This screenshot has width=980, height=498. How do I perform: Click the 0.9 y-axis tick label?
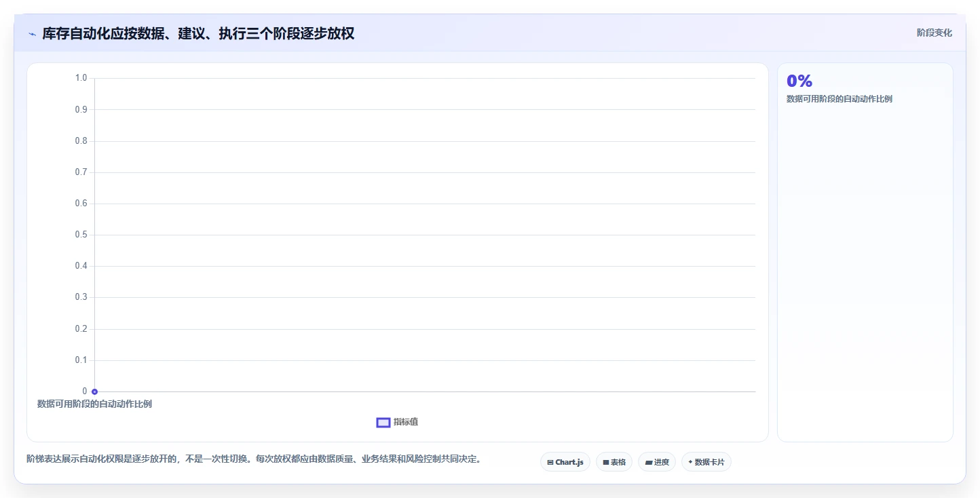tap(81, 109)
